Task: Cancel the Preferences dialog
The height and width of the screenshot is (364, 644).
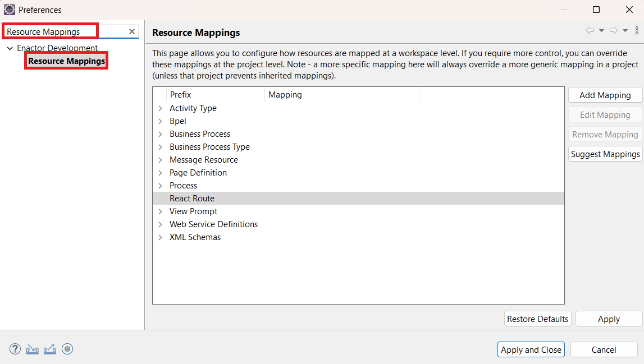Action: click(604, 349)
